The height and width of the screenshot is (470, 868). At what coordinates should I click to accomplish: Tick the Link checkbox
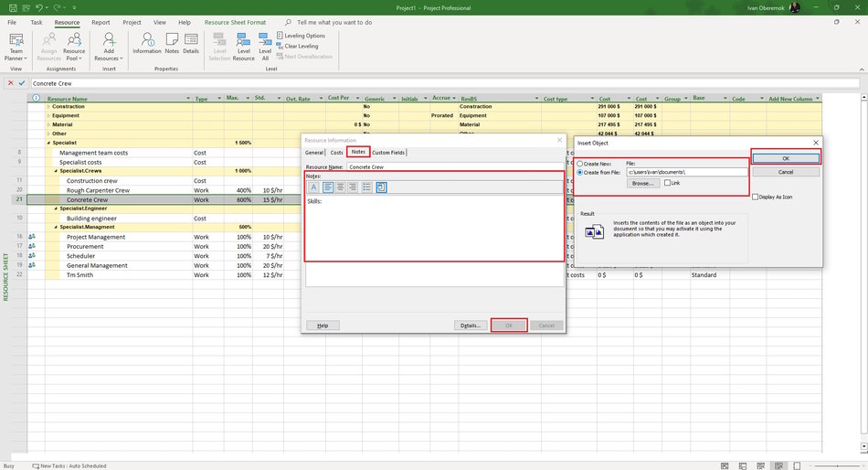point(668,182)
